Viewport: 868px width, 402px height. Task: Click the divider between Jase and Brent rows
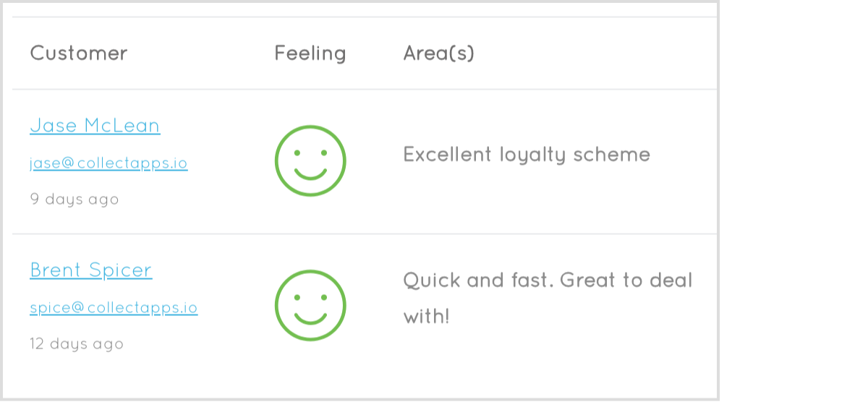coord(362,234)
